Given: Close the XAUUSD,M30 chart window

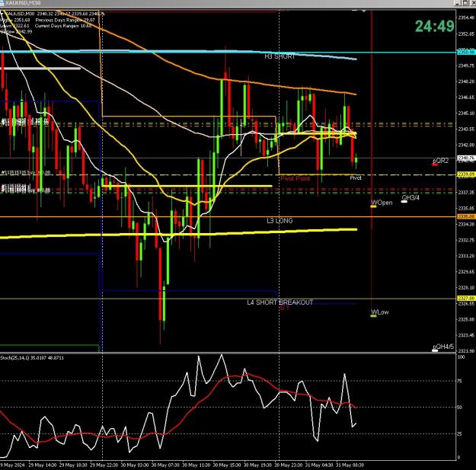Looking at the screenshot, I should [x=472, y=3].
